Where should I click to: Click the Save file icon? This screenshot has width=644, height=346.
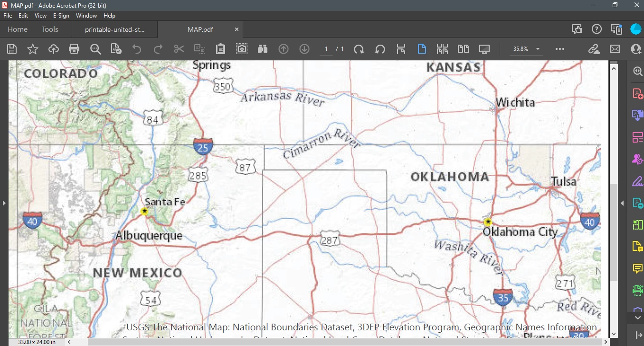tap(12, 49)
